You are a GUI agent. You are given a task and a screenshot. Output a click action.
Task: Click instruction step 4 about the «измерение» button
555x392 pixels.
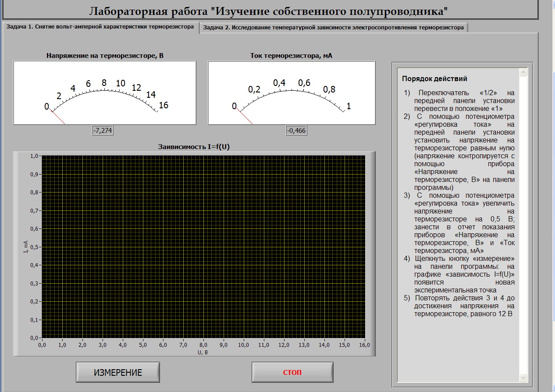point(459,274)
